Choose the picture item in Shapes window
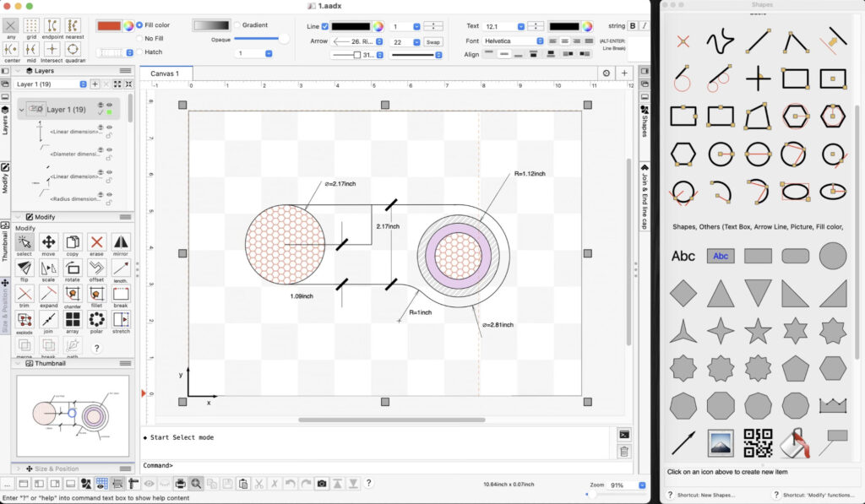Image resolution: width=865 pixels, height=504 pixels. tap(721, 443)
